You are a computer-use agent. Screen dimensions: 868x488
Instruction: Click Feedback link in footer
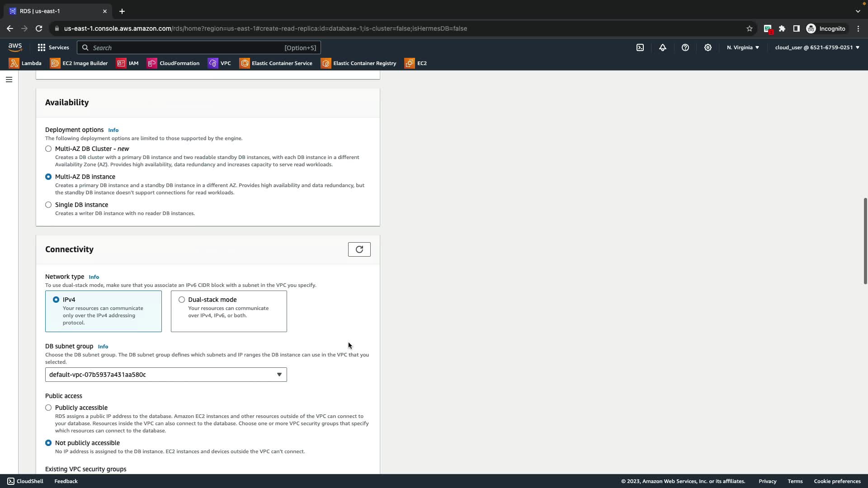[66, 481]
